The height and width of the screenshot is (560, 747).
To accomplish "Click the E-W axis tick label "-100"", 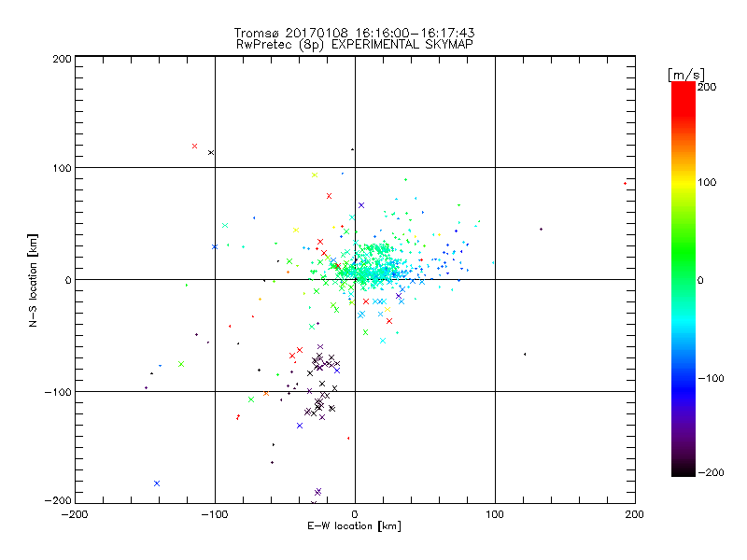I will tap(215, 515).
